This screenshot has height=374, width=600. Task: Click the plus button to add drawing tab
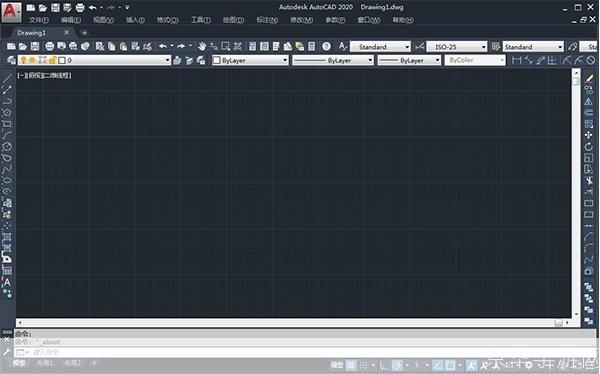tap(85, 33)
